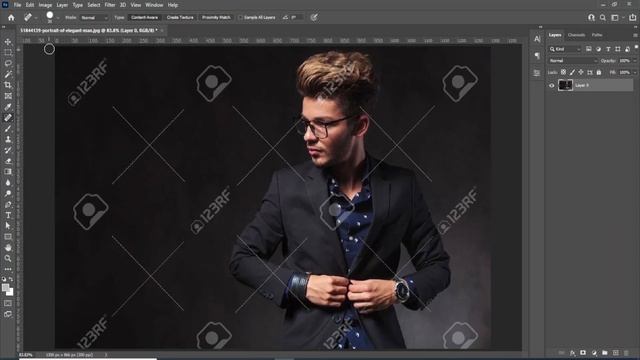Screen dimensions: 640x360
Task: Select the Horizontal Type tool
Action: pos(8,215)
